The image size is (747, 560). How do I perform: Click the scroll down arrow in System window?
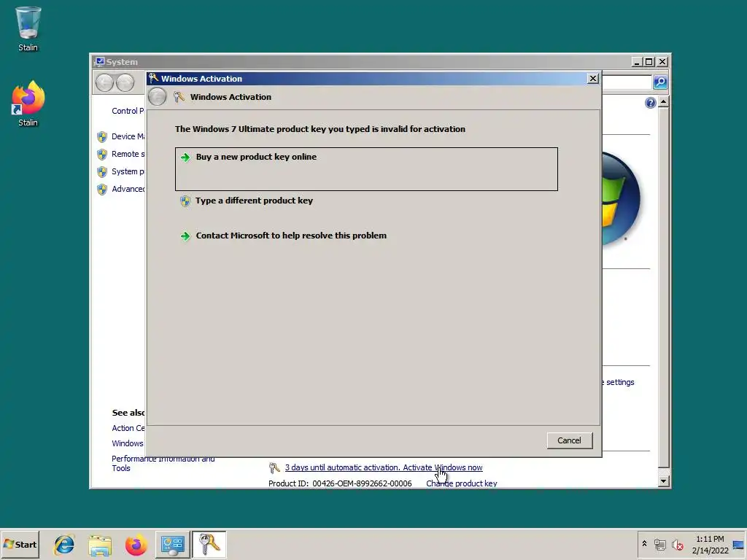(x=664, y=481)
